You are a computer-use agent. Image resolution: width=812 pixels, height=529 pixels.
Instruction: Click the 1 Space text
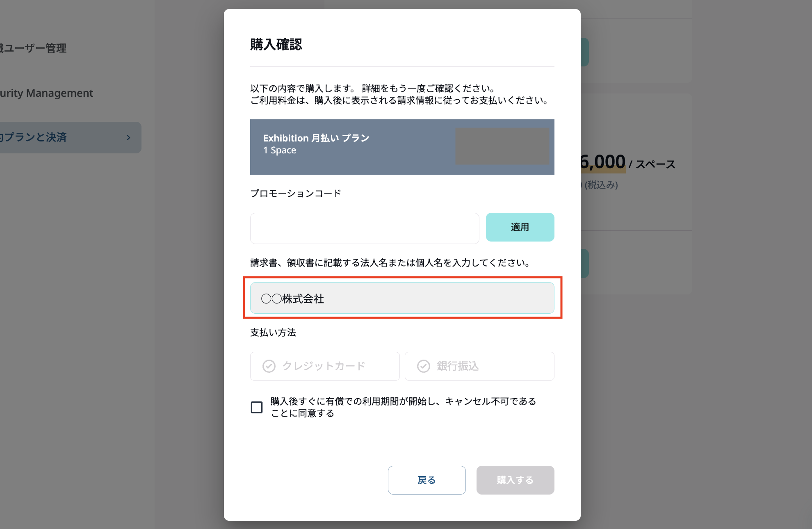click(x=280, y=150)
